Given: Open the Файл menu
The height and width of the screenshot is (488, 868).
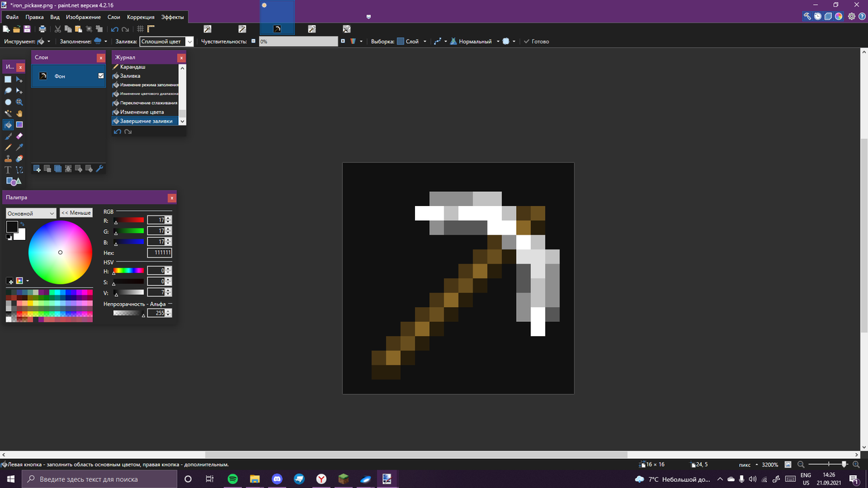Looking at the screenshot, I should pyautogui.click(x=12, y=17).
